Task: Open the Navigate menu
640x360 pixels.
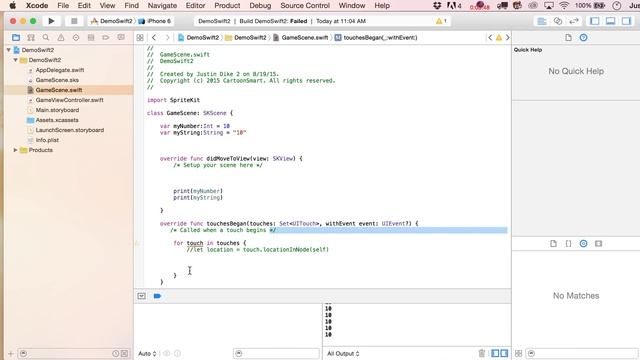Action: tap(162, 6)
